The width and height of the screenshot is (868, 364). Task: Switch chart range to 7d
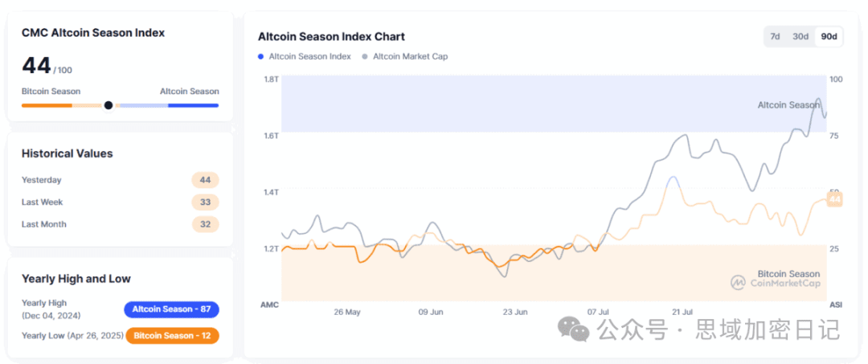pyautogui.click(x=775, y=36)
